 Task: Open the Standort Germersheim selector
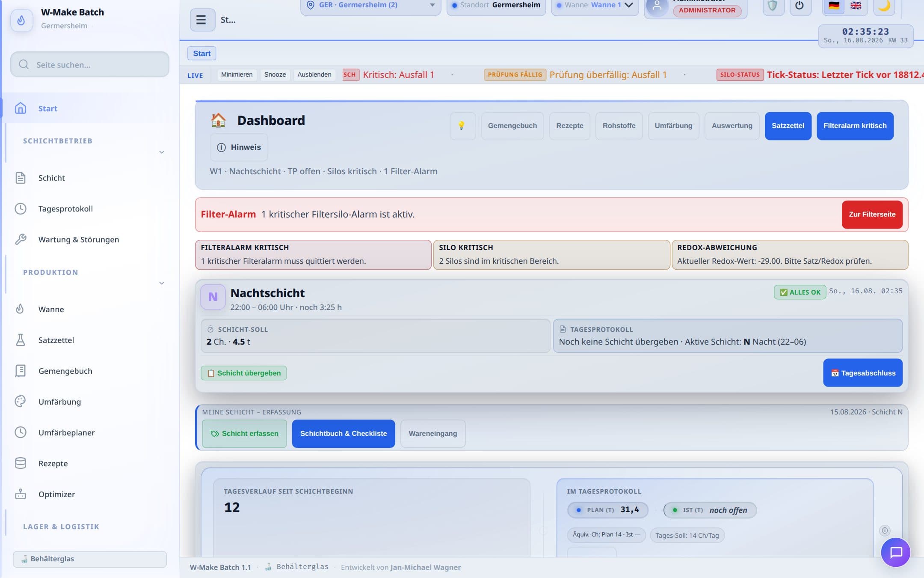(496, 6)
